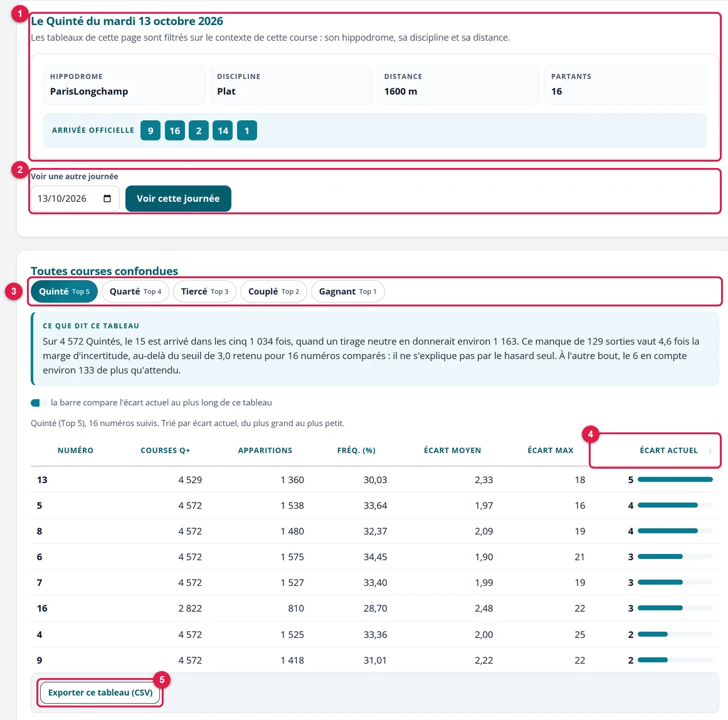Click badge 9 in Arrivée officielle
The height and width of the screenshot is (720, 728).
pos(150,130)
